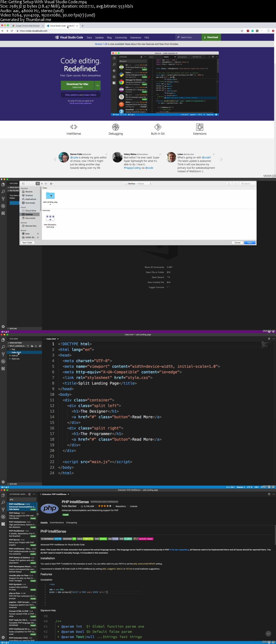Switch the file dialog to icon view

tap(38, 183)
